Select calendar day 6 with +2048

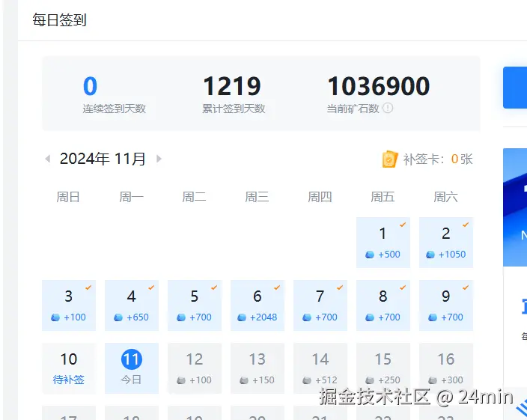point(258,305)
